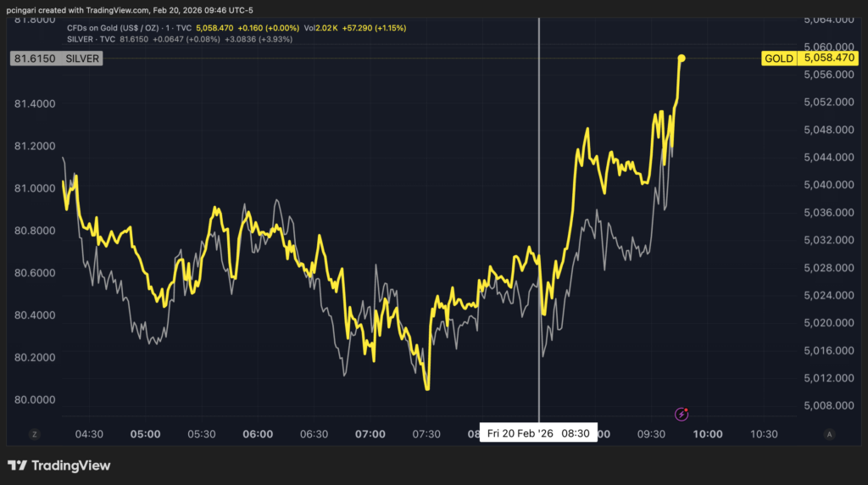Click the 10:00 time axis label
The height and width of the screenshot is (485, 868).
708,434
